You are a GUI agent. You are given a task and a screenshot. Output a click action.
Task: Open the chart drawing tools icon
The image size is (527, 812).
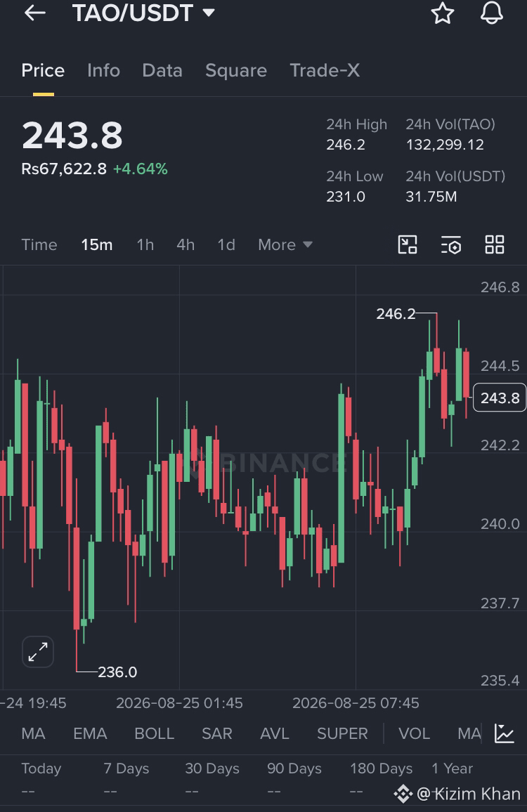pos(408,244)
